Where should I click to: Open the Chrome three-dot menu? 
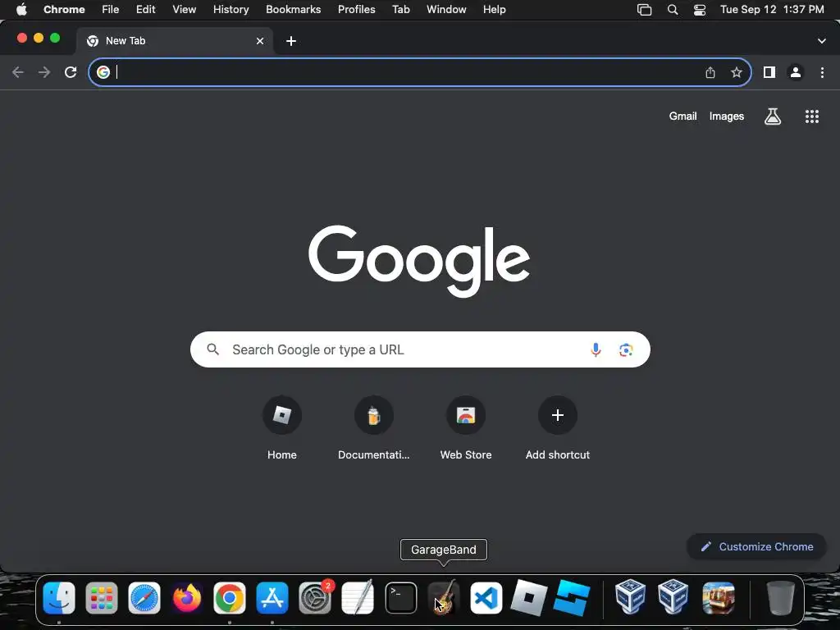click(x=822, y=72)
